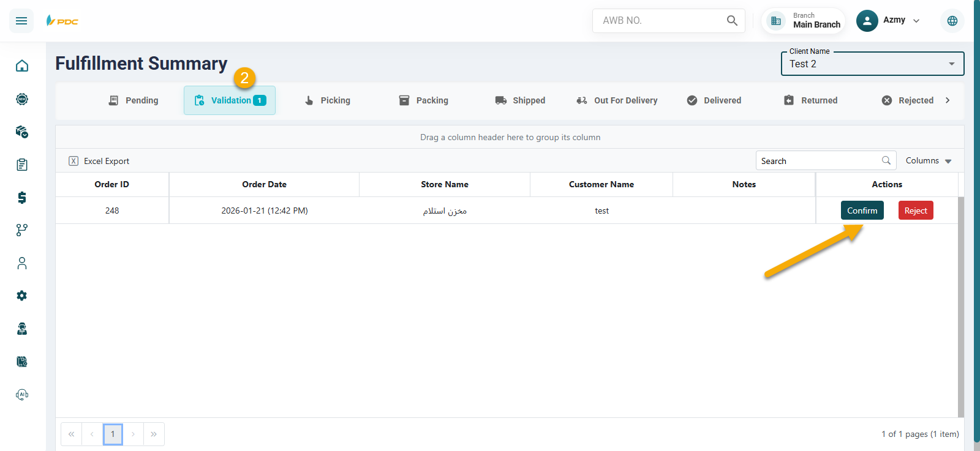Open the Columns dropdown
Viewport: 980px width, 451px height.
tap(929, 160)
